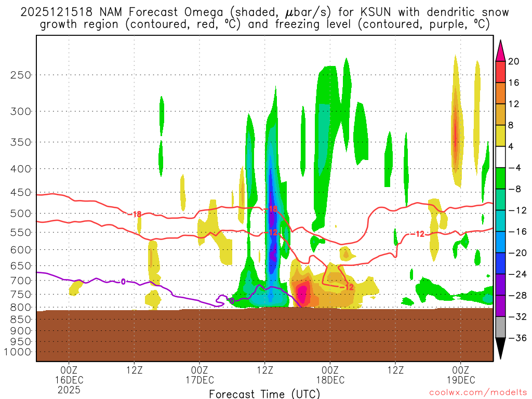Click the 600 pressure level label
Image resolution: width=532 pixels, height=399 pixels.
tap(21, 250)
